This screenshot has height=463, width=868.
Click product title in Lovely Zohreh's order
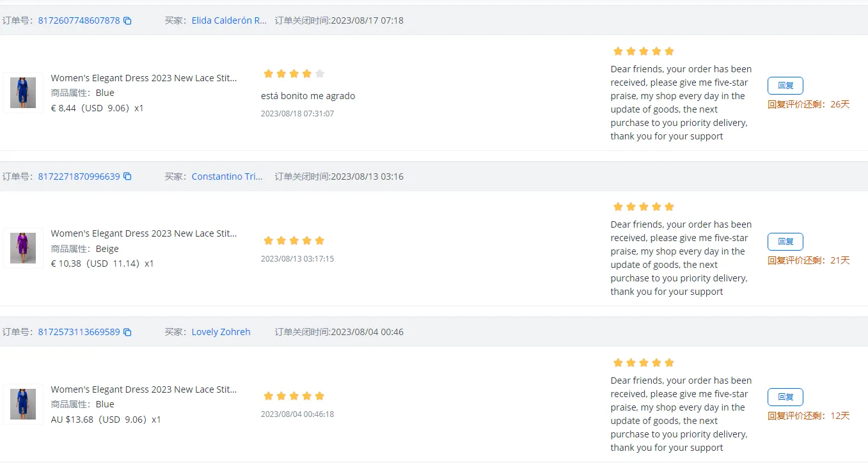point(144,389)
